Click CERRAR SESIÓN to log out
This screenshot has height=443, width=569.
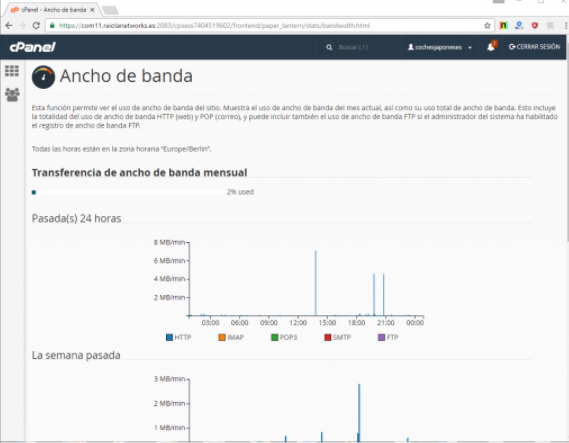pyautogui.click(x=534, y=47)
